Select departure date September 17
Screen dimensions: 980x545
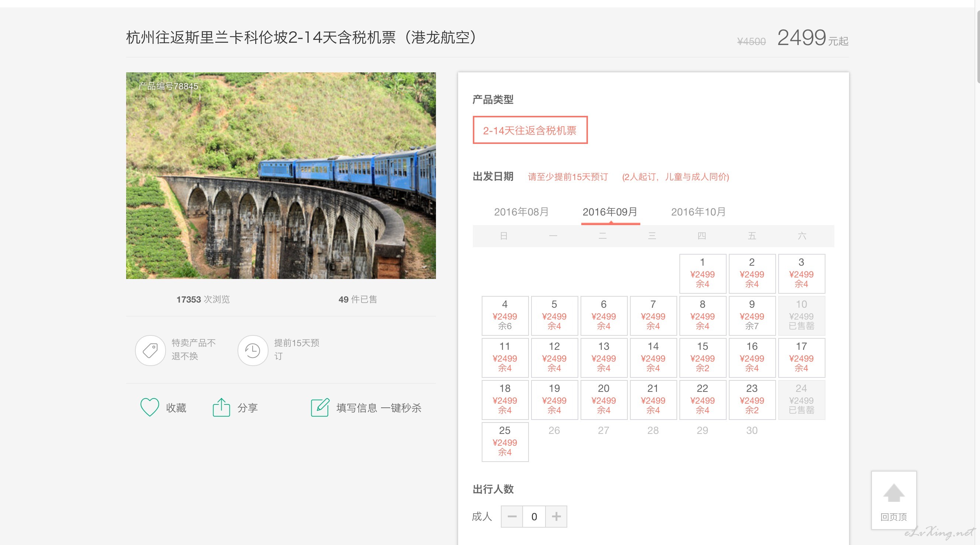pos(801,358)
